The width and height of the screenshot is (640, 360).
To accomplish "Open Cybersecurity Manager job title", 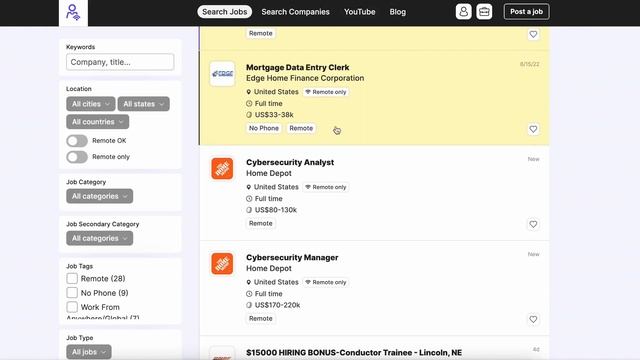I will pyautogui.click(x=292, y=258).
